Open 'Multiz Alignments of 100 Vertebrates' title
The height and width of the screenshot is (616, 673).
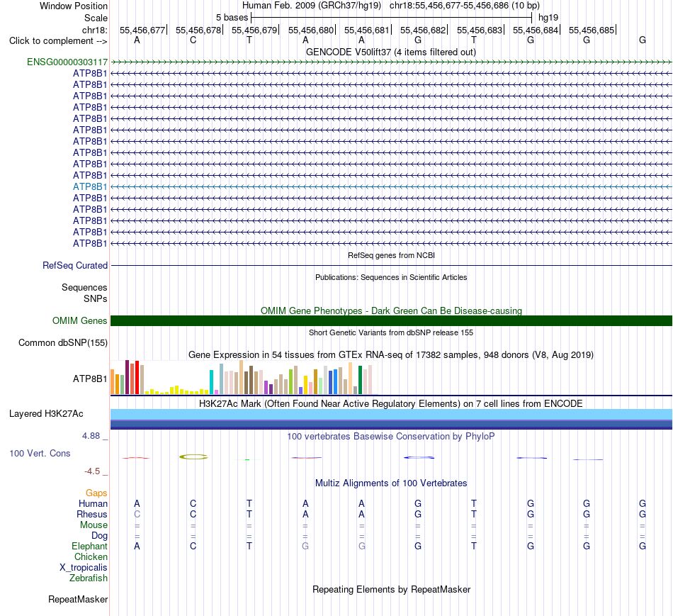click(x=391, y=483)
